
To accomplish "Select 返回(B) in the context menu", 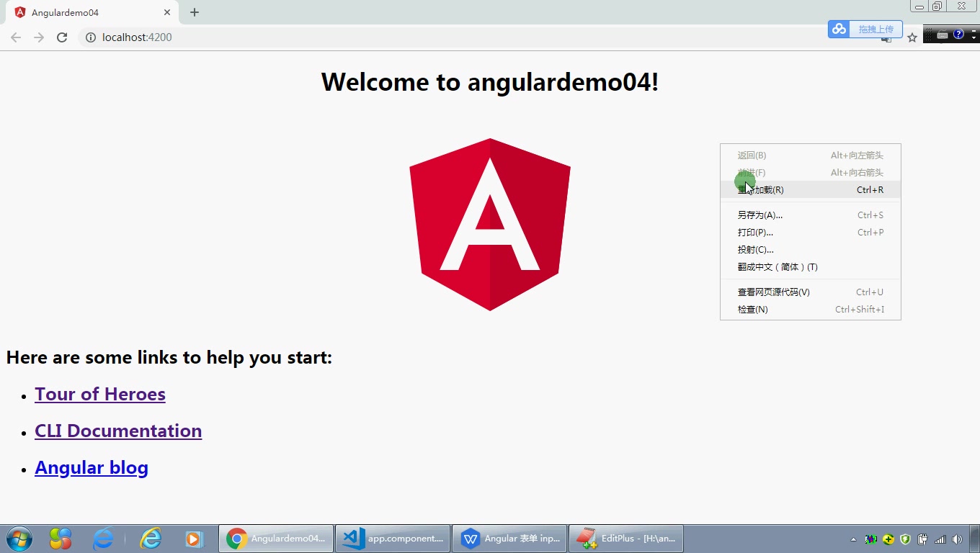I will (811, 156).
